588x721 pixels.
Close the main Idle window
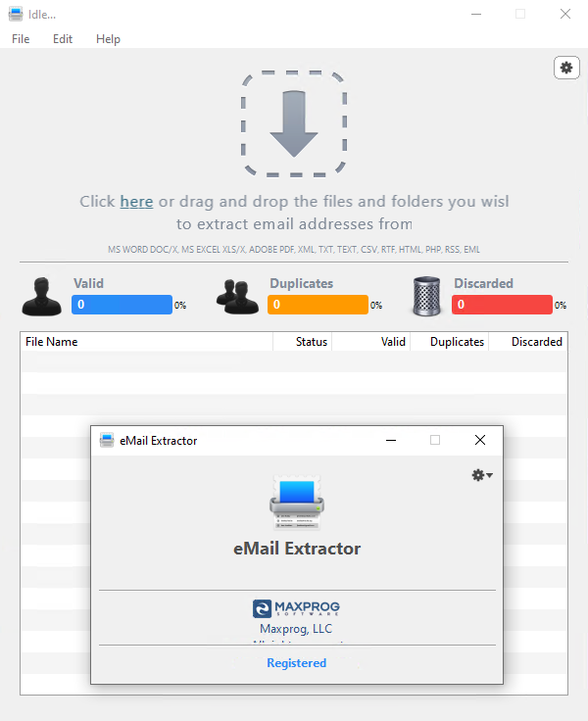pyautogui.click(x=565, y=15)
